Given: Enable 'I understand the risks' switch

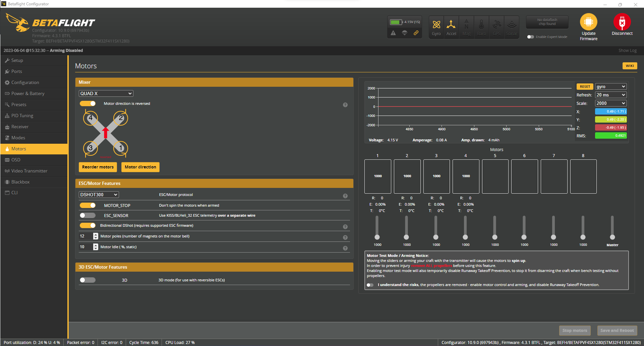Looking at the screenshot, I should [370, 285].
